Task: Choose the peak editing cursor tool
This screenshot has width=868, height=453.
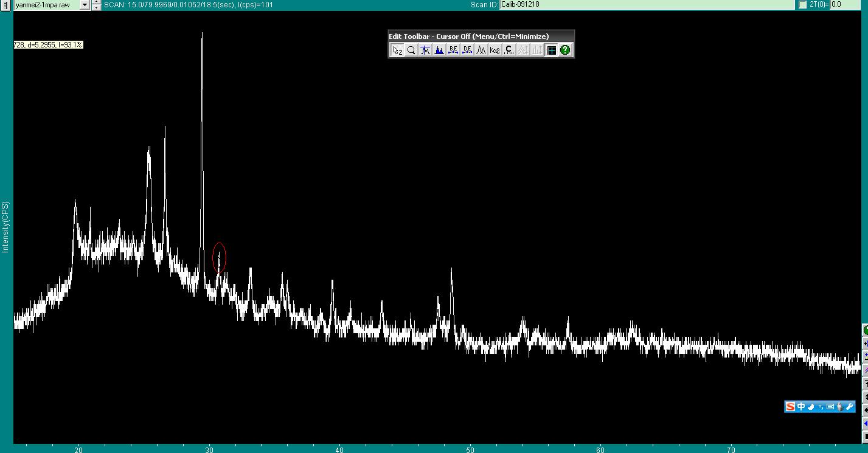Action: click(x=425, y=50)
